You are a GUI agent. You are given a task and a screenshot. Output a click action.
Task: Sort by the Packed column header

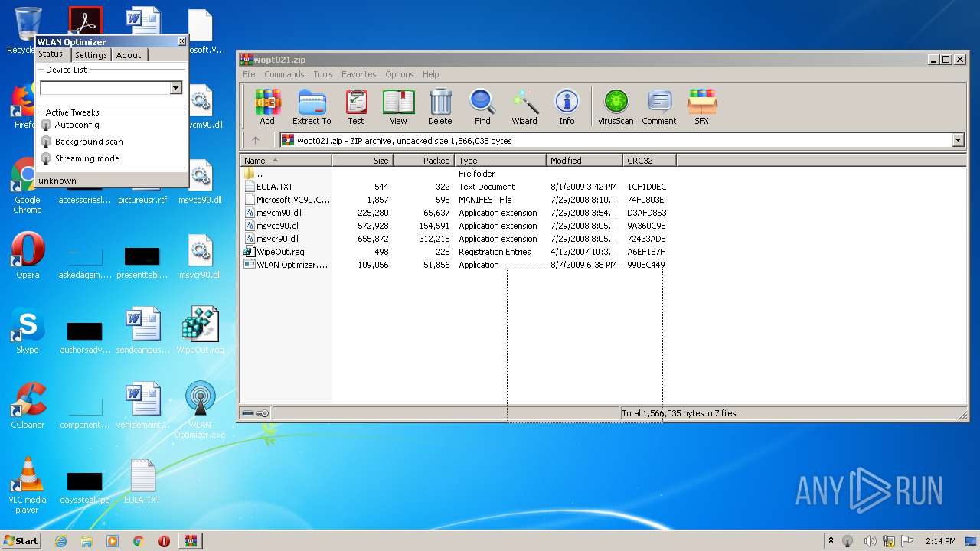(x=424, y=161)
